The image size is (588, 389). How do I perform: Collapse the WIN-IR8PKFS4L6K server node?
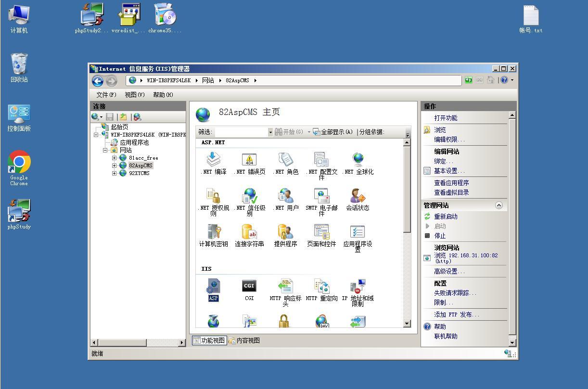[96, 135]
